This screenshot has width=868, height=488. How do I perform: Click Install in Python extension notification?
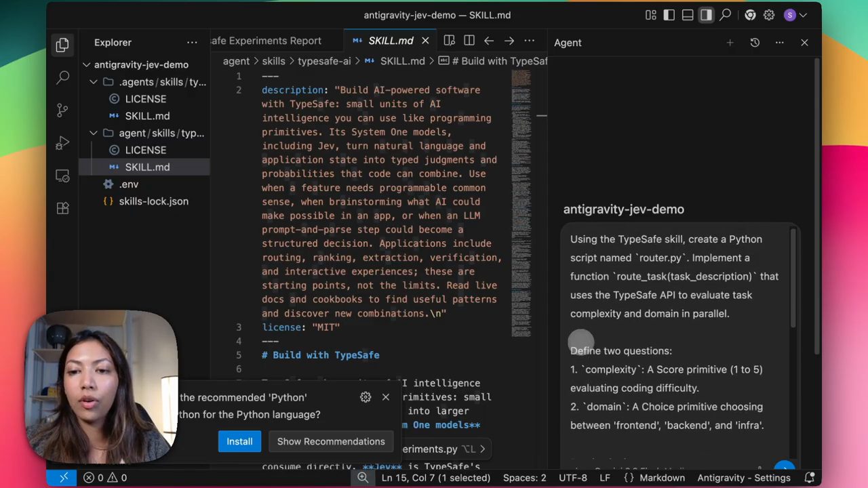pos(239,441)
